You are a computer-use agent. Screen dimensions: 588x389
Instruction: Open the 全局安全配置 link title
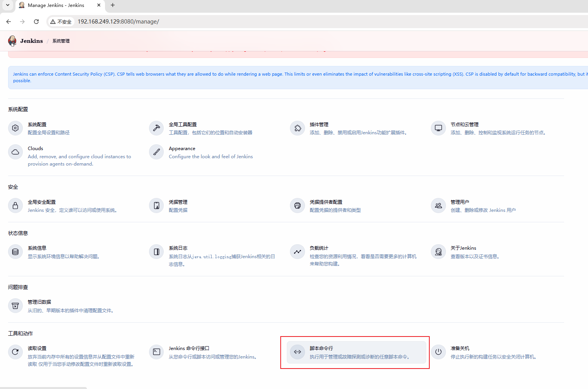point(42,202)
